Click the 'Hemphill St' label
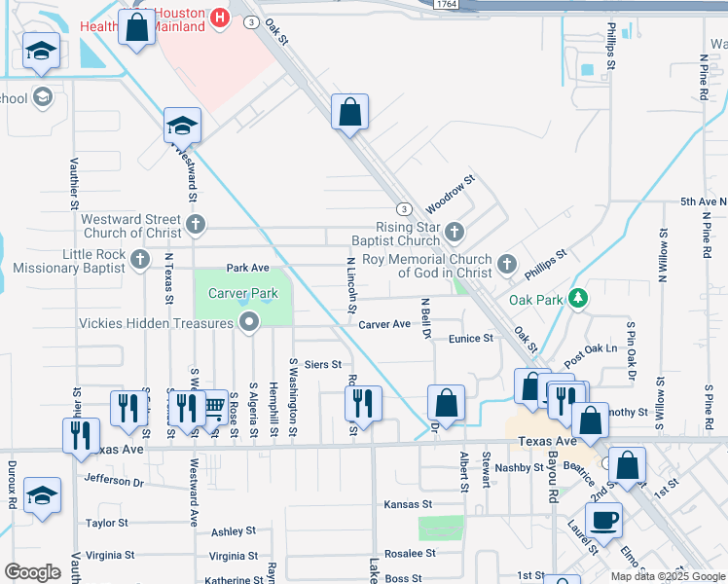The width and height of the screenshot is (728, 584). (273, 410)
